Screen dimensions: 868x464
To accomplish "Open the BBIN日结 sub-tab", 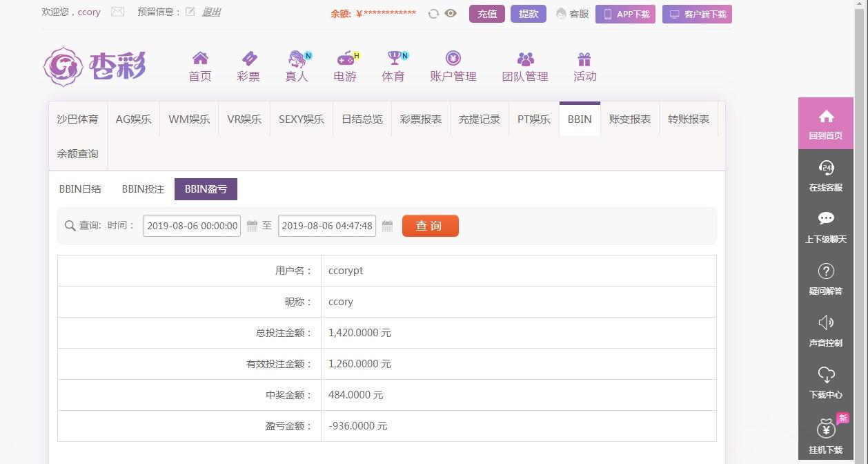I will tap(80, 189).
